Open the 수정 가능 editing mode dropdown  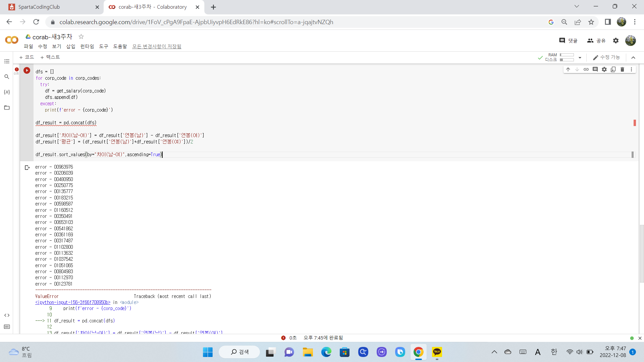[606, 57]
